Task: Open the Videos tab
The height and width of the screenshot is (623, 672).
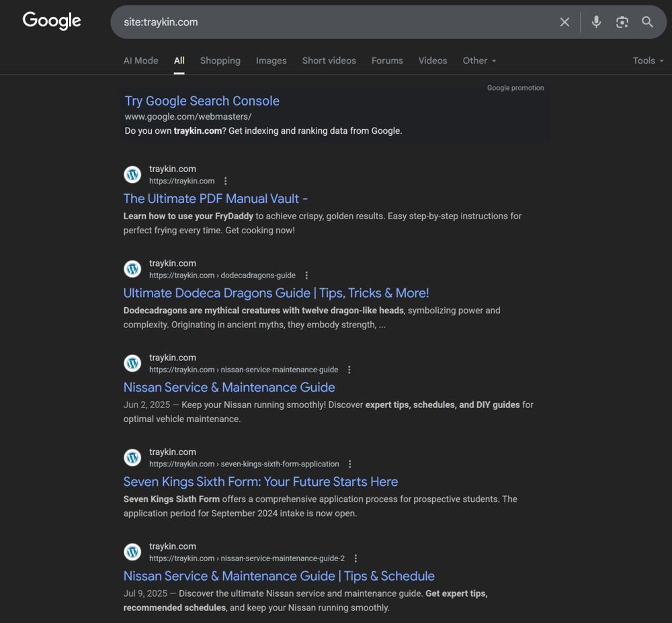Action: click(432, 60)
